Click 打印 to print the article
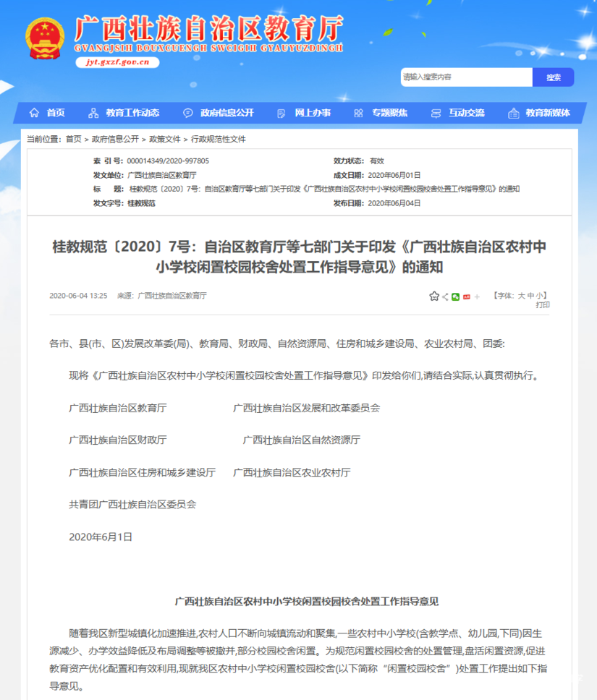This screenshot has width=597, height=700. [x=543, y=305]
